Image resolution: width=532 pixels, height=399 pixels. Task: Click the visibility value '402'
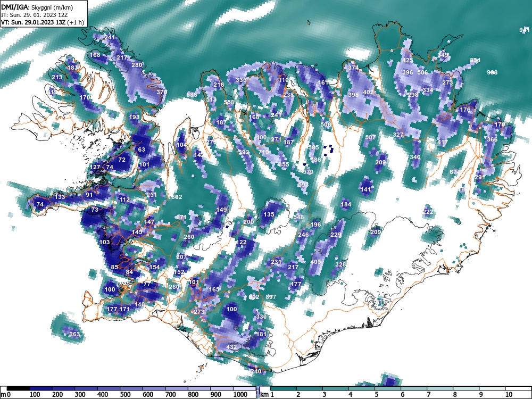[x=368, y=92]
